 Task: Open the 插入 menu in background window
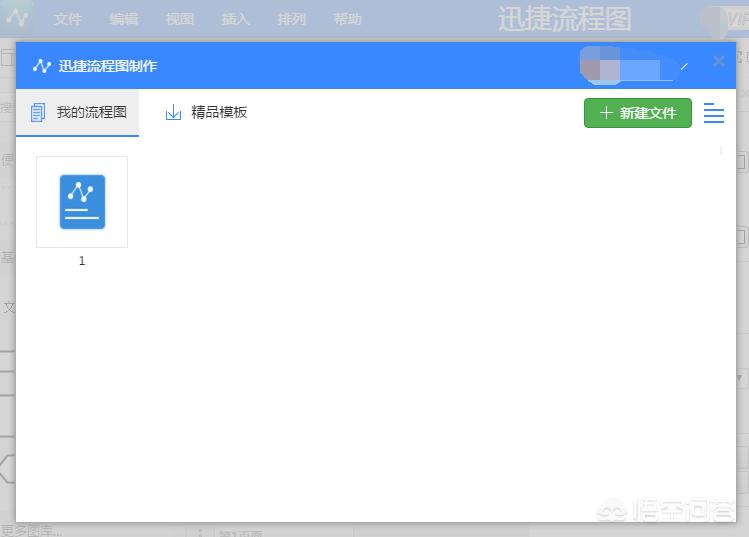click(235, 19)
